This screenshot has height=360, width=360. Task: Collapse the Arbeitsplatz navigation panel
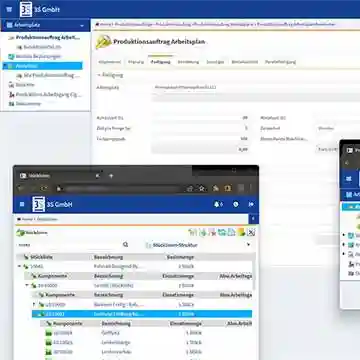pyautogui.click(x=82, y=26)
